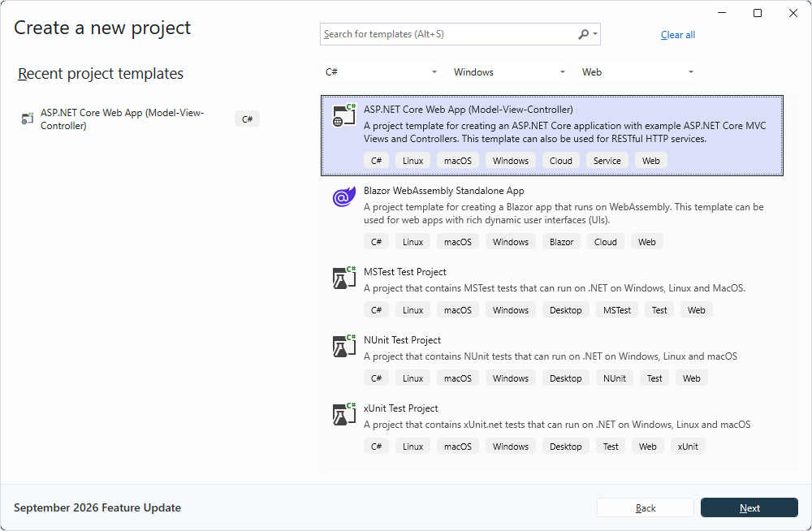Click the Blazor WebAssembly template description text
Image resolution: width=812 pixels, height=531 pixels.
point(564,214)
